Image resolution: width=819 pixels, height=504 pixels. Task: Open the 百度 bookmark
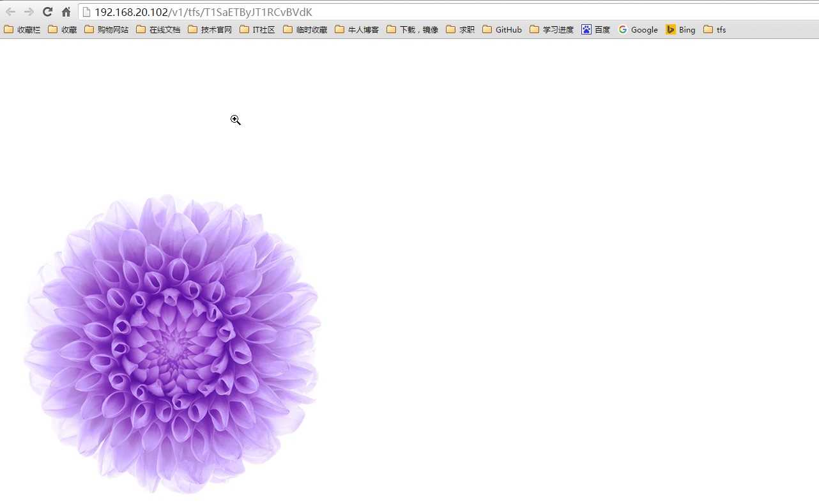(x=596, y=29)
